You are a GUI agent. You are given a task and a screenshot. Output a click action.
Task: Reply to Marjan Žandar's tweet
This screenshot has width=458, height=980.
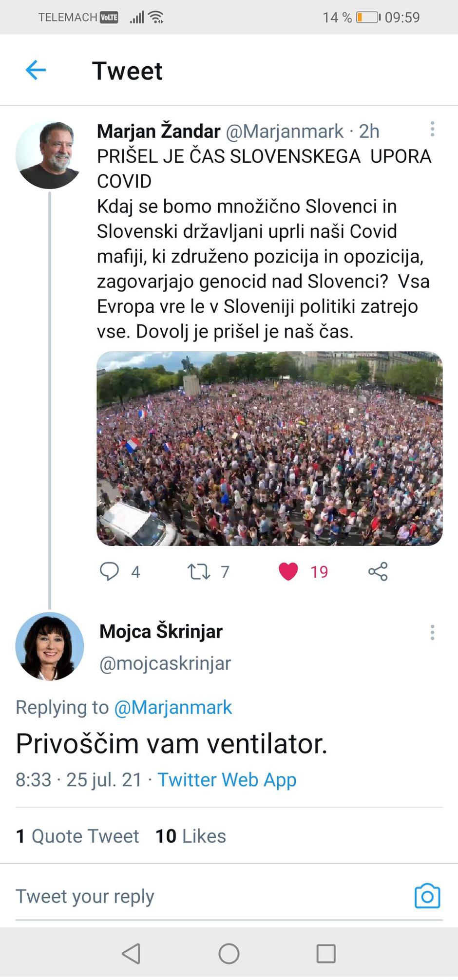(111, 572)
